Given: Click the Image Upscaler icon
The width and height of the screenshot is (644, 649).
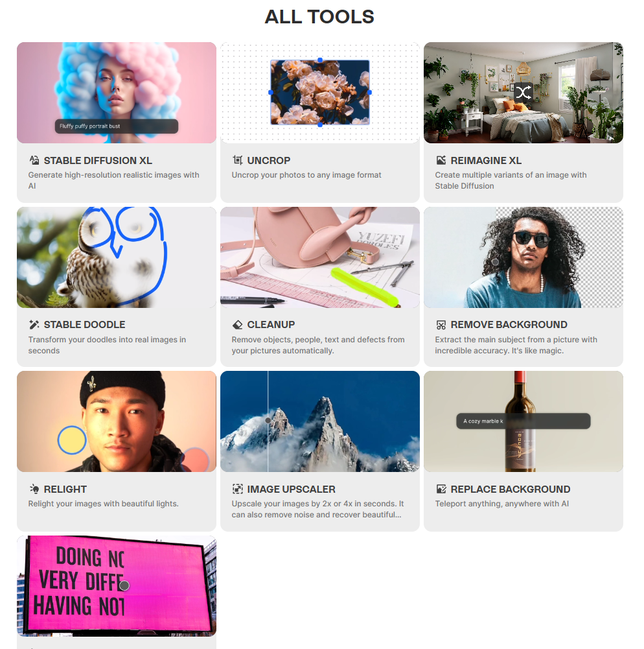Looking at the screenshot, I should click(x=237, y=489).
